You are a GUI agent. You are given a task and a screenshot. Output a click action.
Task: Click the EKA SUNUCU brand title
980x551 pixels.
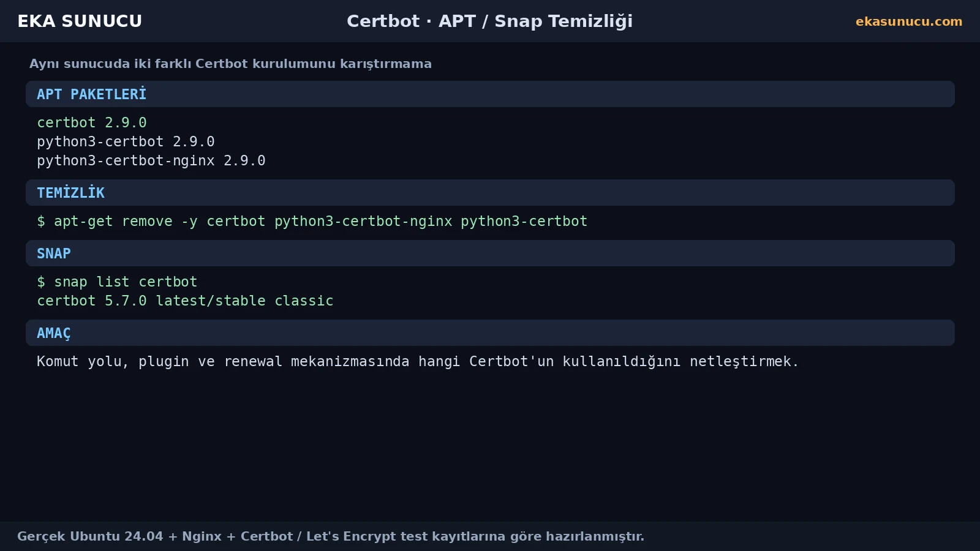point(80,21)
